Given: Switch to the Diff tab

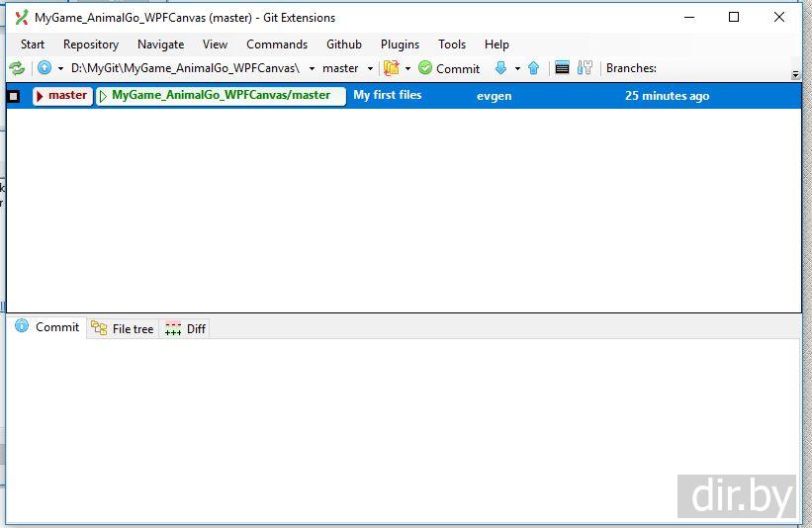Looking at the screenshot, I should point(185,328).
